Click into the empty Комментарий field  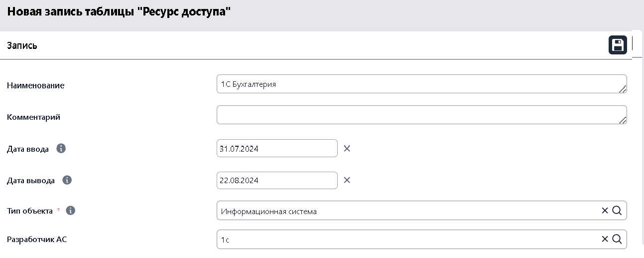[421, 115]
